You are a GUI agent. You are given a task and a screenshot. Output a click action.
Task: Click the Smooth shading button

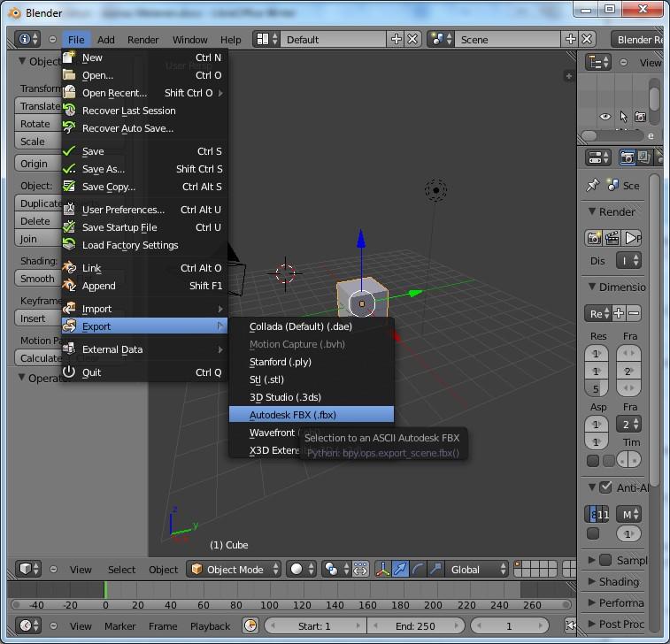tap(37, 279)
